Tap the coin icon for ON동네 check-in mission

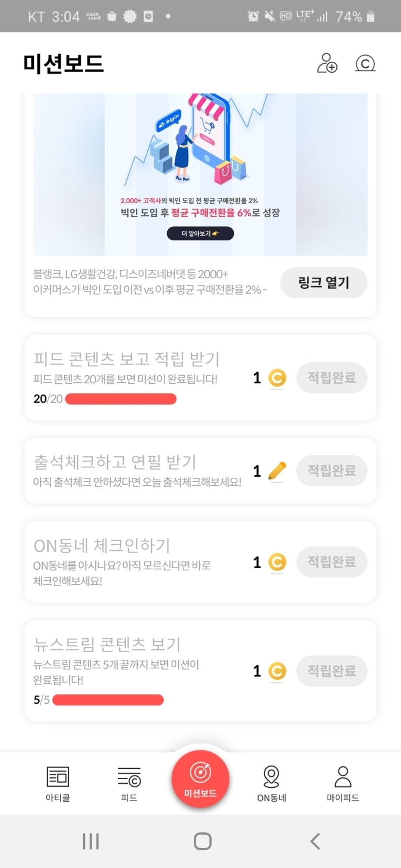[x=277, y=562]
